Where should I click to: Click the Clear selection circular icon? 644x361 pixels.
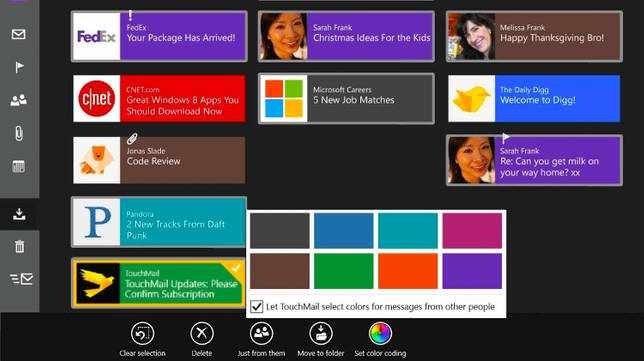tap(143, 333)
